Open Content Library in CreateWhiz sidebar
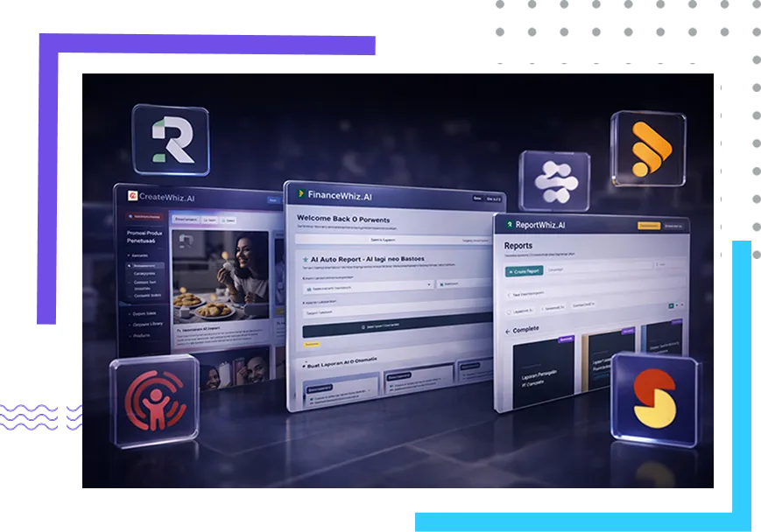The width and height of the screenshot is (761, 532). (146, 324)
